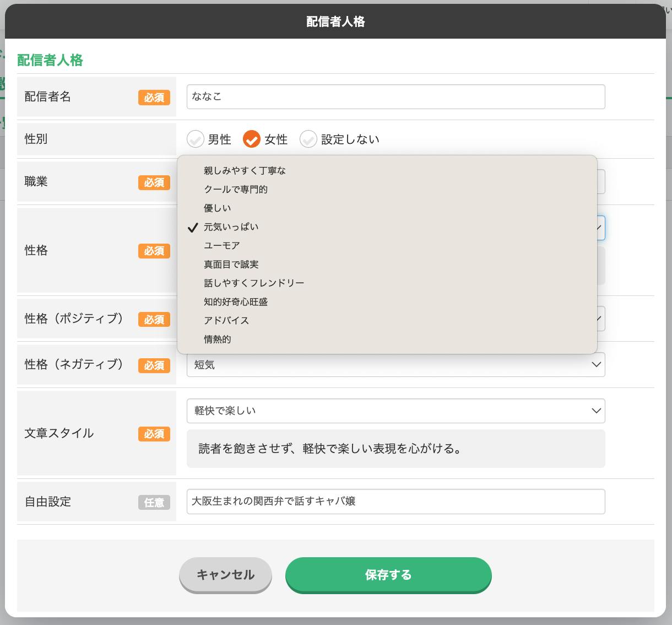Image resolution: width=672 pixels, height=625 pixels.
Task: Pick 情熱的 at the list bottom
Action: coord(217,340)
